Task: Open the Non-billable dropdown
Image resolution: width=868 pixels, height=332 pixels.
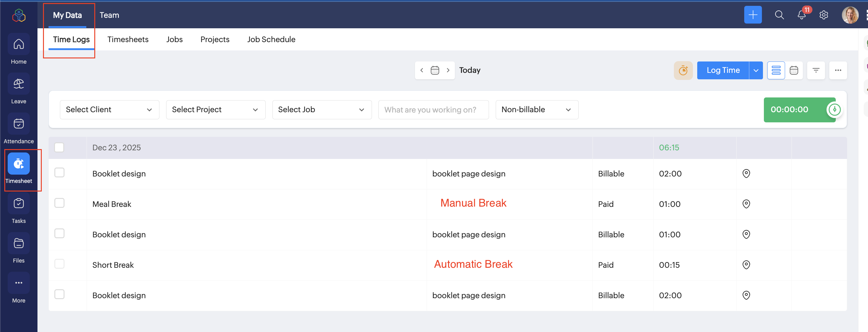Action: [x=537, y=110]
